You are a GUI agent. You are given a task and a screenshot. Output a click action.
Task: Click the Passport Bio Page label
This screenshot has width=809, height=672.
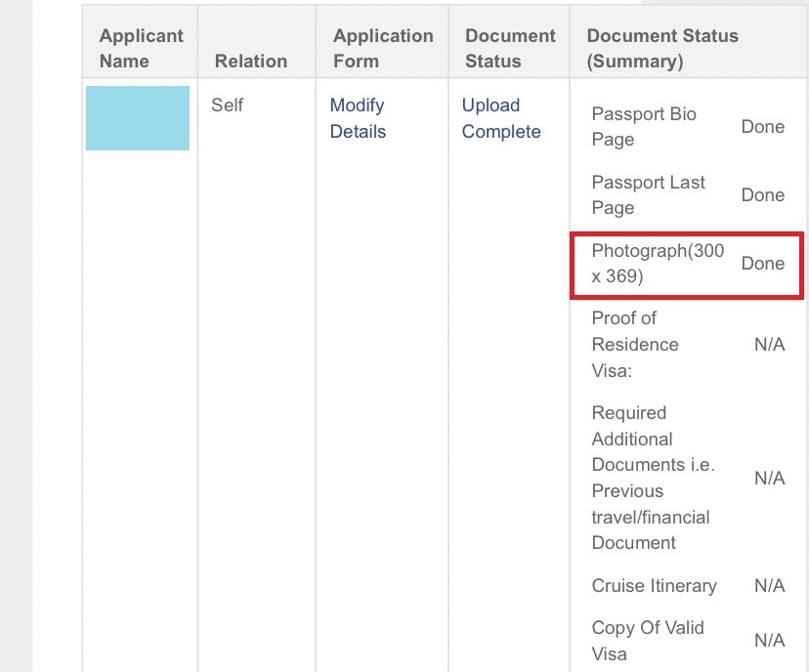pos(644,127)
